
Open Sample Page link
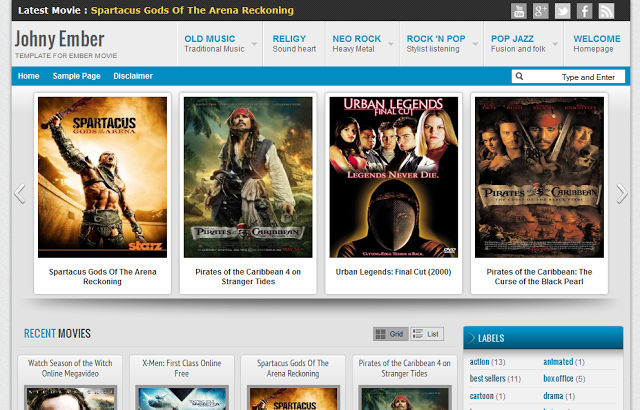coord(76,76)
